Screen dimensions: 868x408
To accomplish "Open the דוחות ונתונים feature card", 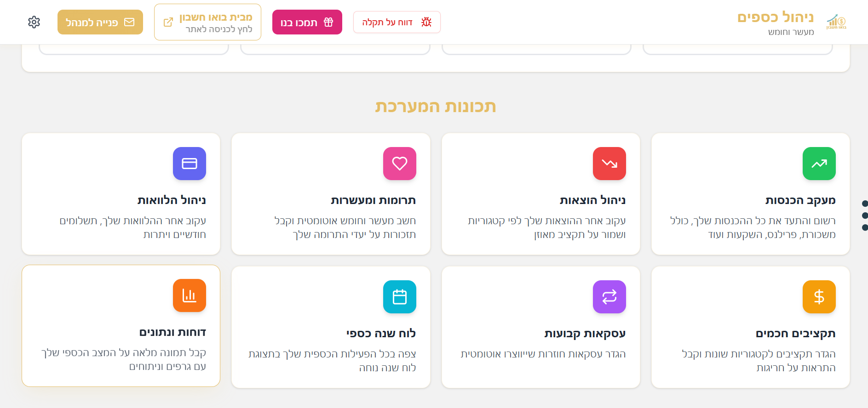I will tap(121, 326).
